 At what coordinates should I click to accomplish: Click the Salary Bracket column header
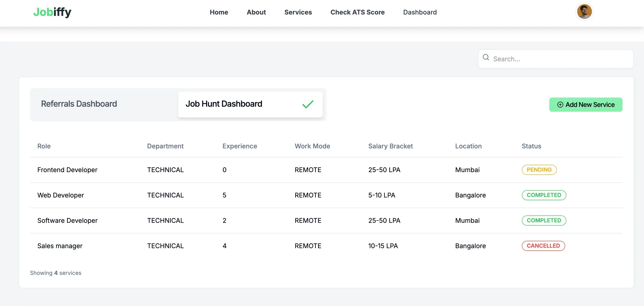coord(390,146)
